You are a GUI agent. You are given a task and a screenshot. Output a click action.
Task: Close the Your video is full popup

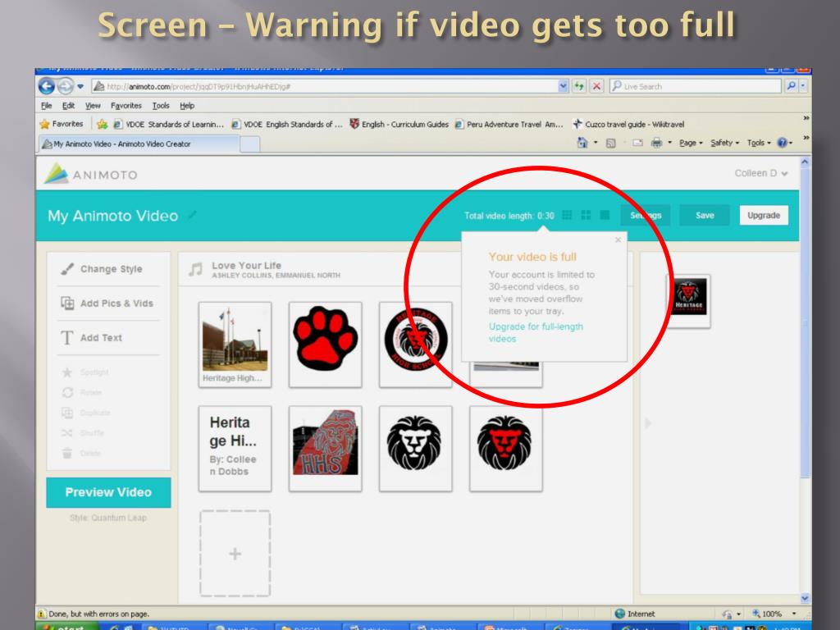tap(618, 240)
